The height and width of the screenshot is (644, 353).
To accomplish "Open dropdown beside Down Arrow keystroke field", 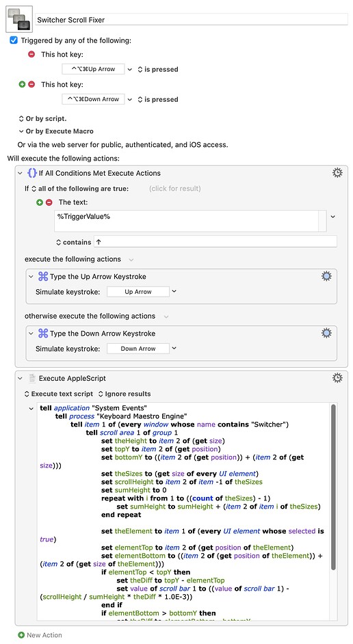I will 174,348.
